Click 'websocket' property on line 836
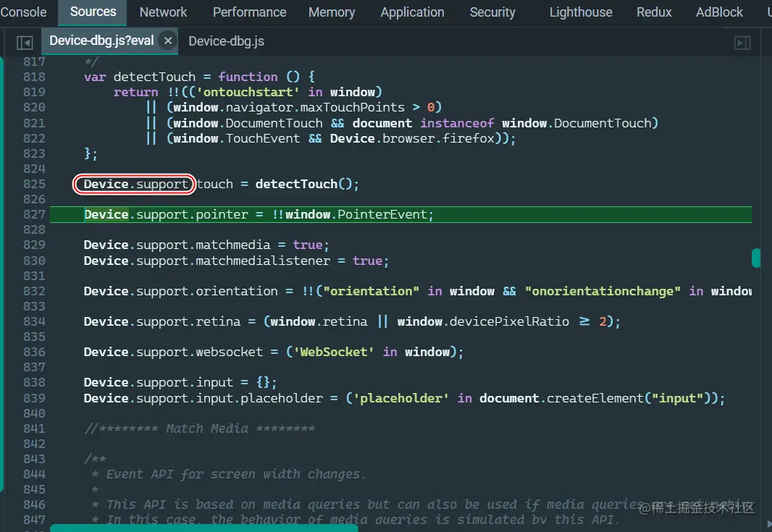This screenshot has height=532, width=772. click(x=230, y=352)
